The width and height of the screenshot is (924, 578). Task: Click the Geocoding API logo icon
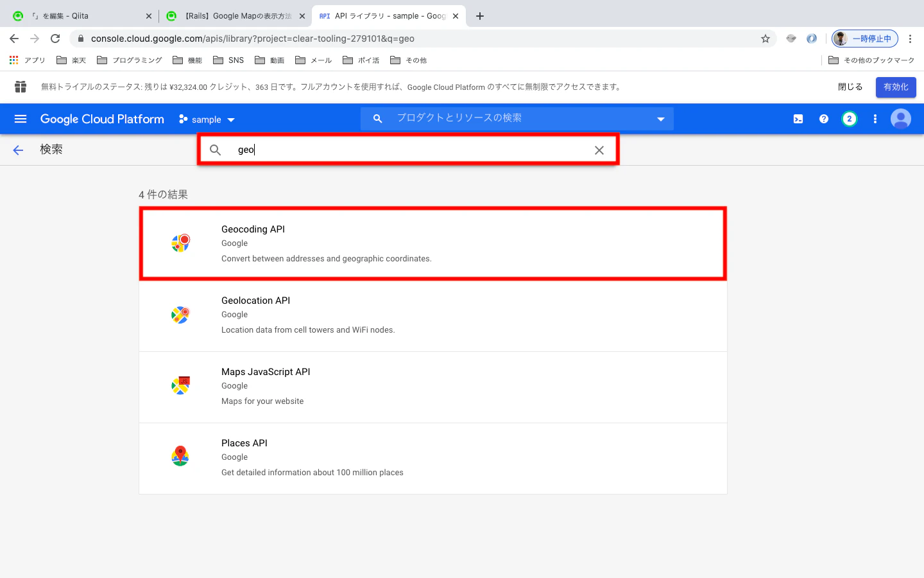181,243
